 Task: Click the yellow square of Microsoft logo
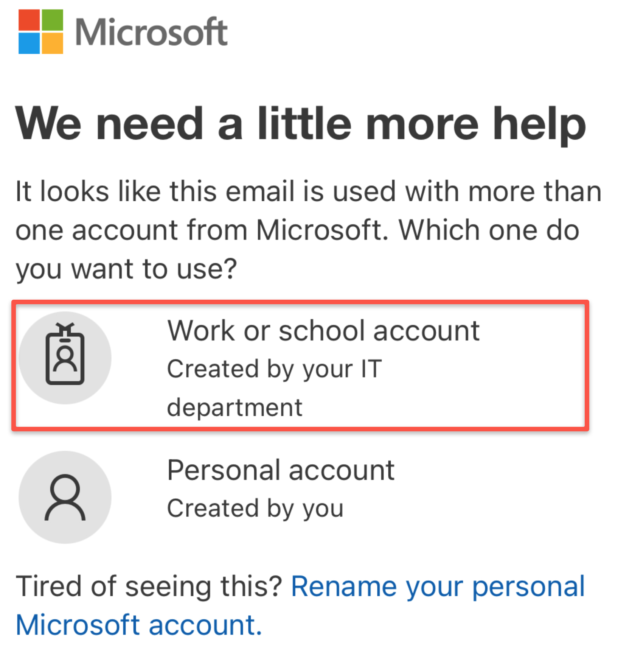pos(52,43)
